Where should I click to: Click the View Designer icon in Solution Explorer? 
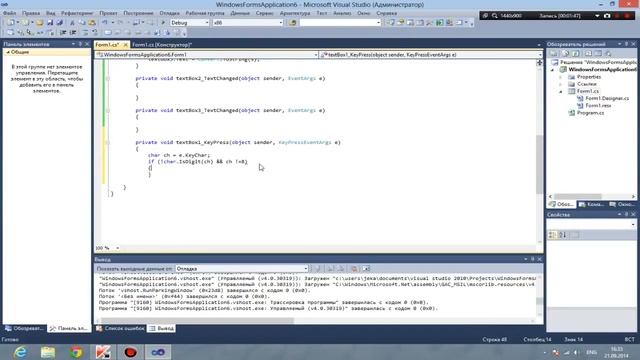[598, 53]
